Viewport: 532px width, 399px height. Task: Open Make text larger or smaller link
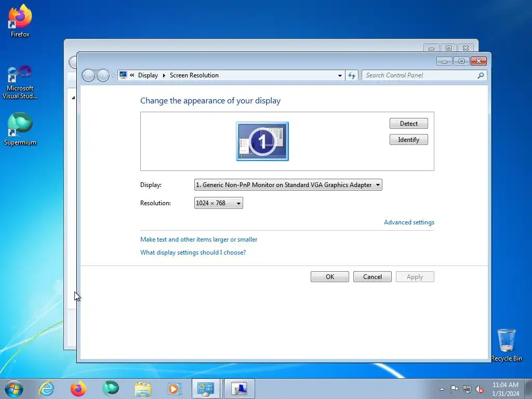click(x=199, y=239)
